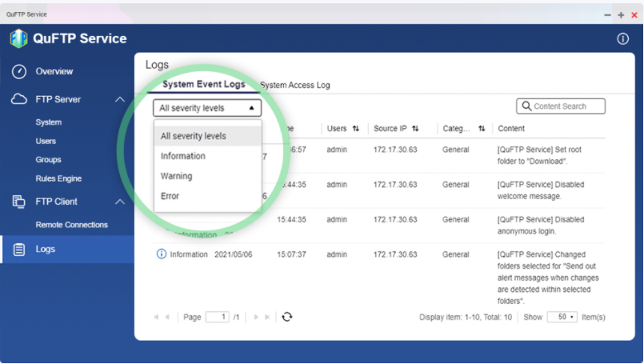Switch to System Event Logs tab
This screenshot has width=644, height=364.
(204, 84)
